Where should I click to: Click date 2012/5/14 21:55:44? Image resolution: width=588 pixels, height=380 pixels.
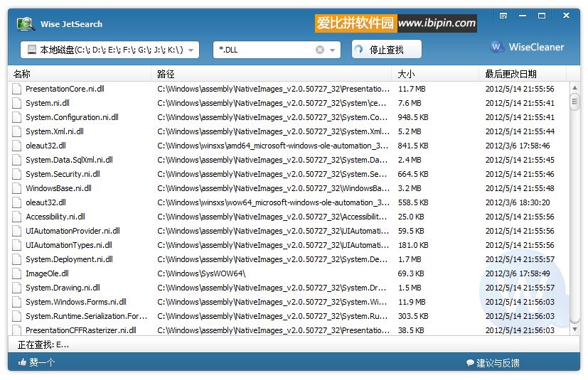point(520,131)
